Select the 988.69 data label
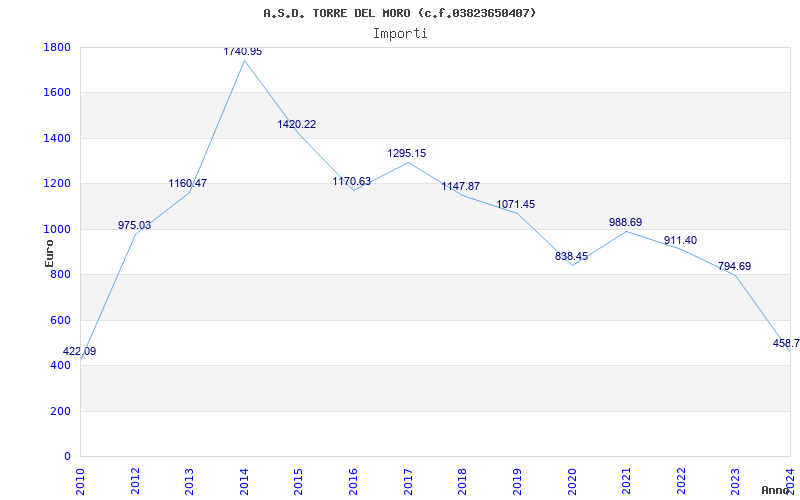 (626, 222)
